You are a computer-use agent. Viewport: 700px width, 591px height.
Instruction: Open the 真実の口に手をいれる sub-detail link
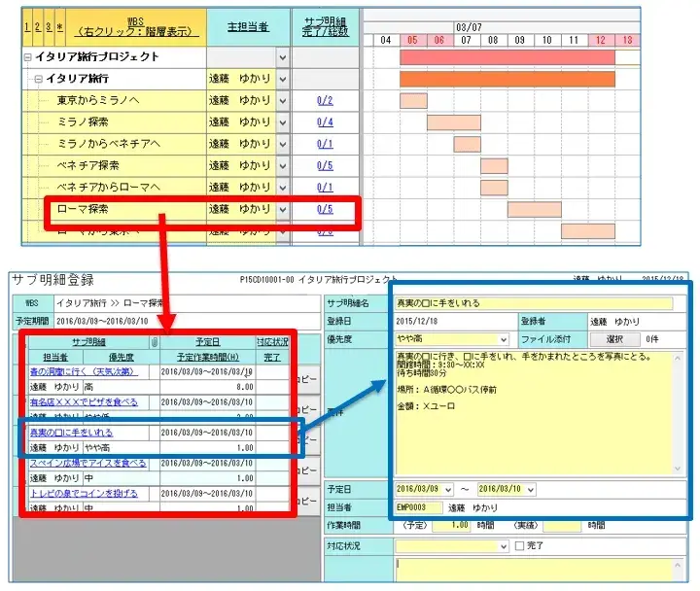coord(72,432)
